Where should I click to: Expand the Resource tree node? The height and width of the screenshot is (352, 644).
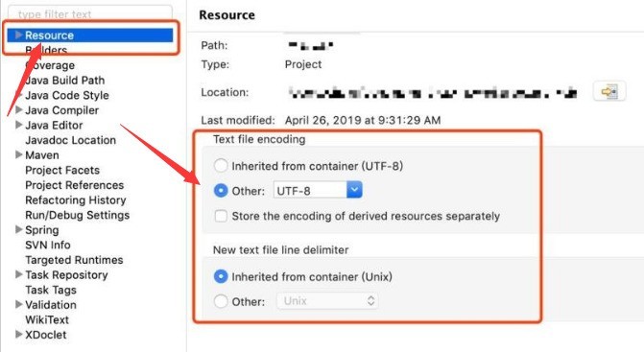tap(18, 35)
